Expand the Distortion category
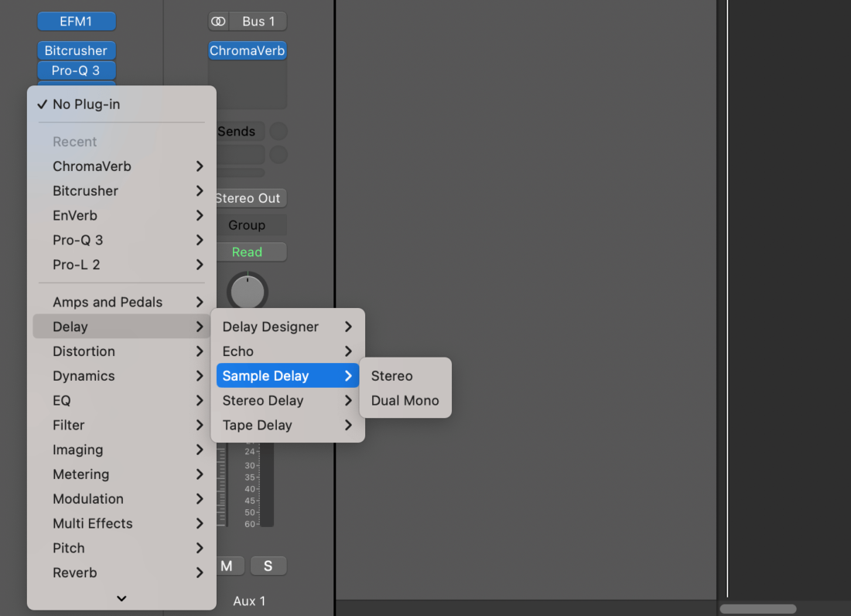This screenshot has width=851, height=616. [121, 351]
